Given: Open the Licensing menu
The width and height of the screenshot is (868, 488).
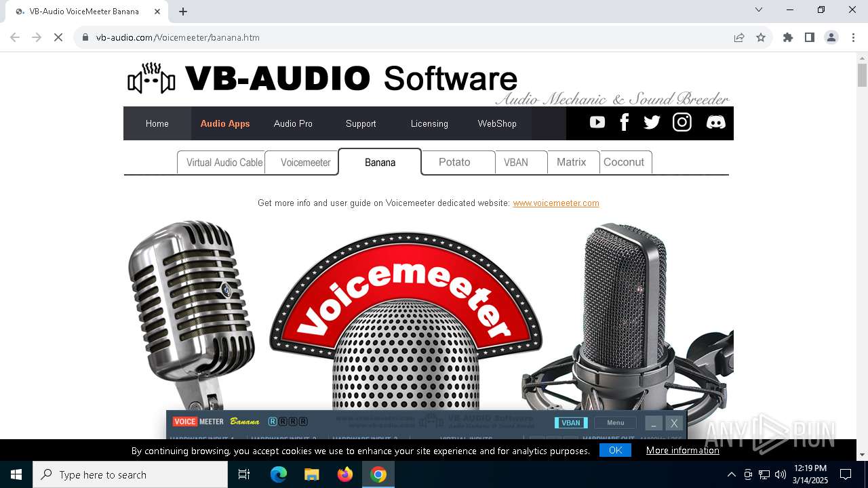Looking at the screenshot, I should click(x=429, y=123).
